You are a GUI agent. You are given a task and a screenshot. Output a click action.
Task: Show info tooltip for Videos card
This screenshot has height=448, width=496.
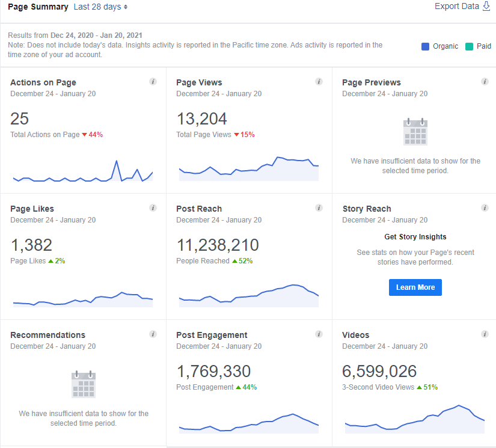pos(485,334)
